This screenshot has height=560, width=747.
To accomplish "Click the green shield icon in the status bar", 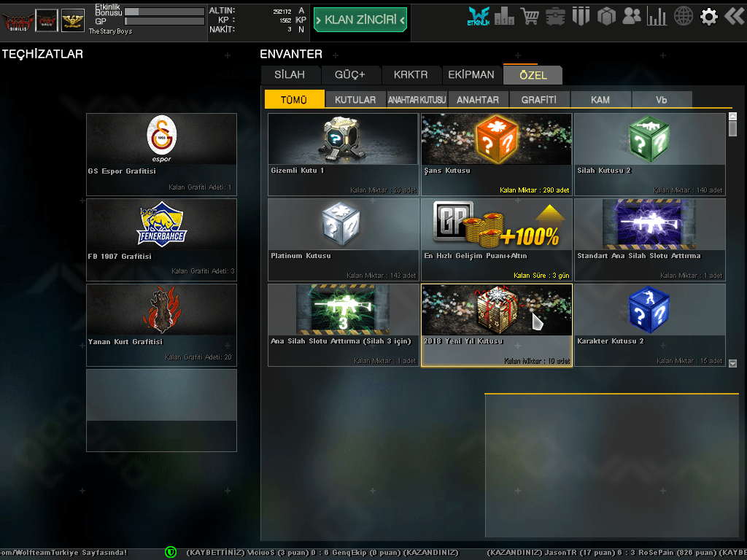I will click(171, 552).
